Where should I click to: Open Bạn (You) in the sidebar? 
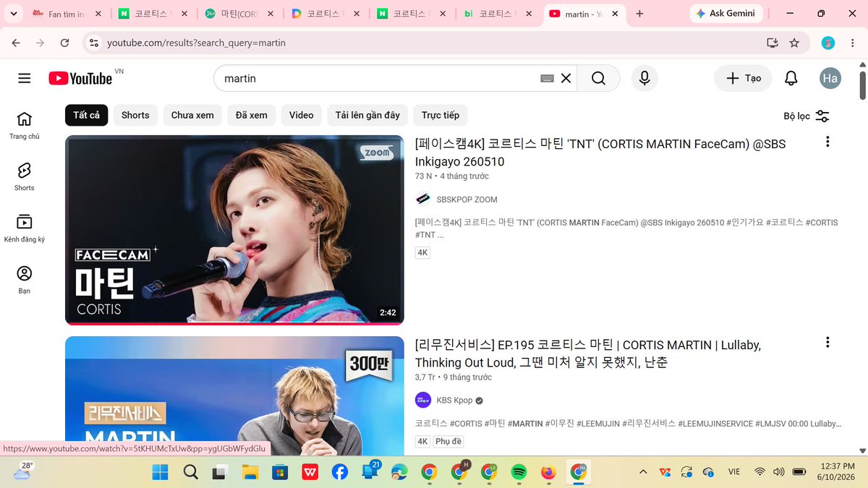pos(25,281)
